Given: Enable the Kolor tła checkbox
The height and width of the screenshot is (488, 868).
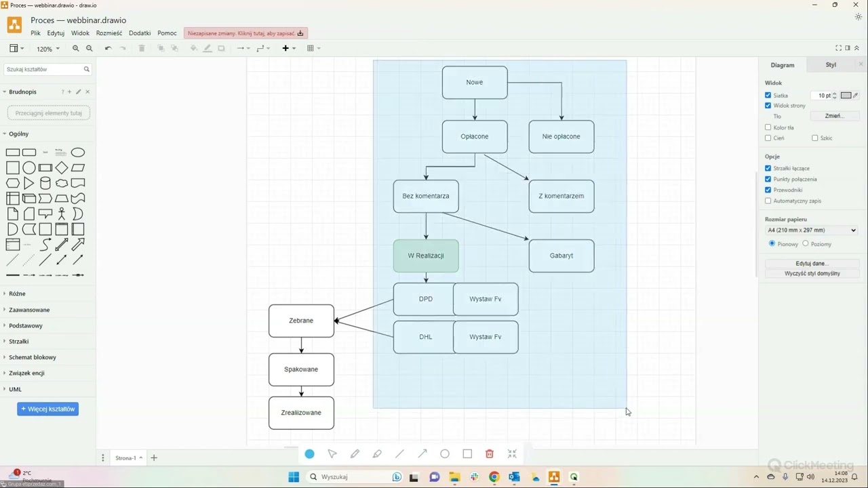Looking at the screenshot, I should [768, 127].
